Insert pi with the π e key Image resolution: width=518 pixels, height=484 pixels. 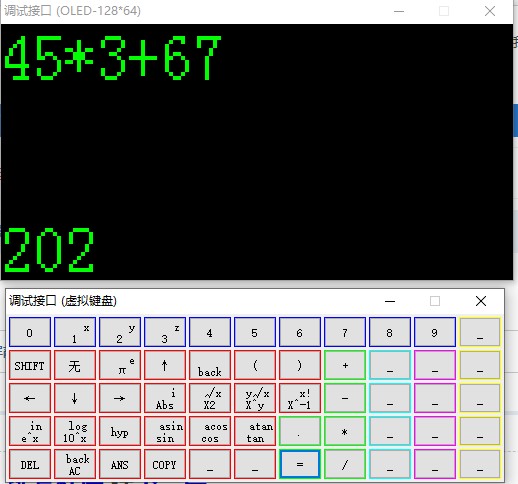point(120,365)
